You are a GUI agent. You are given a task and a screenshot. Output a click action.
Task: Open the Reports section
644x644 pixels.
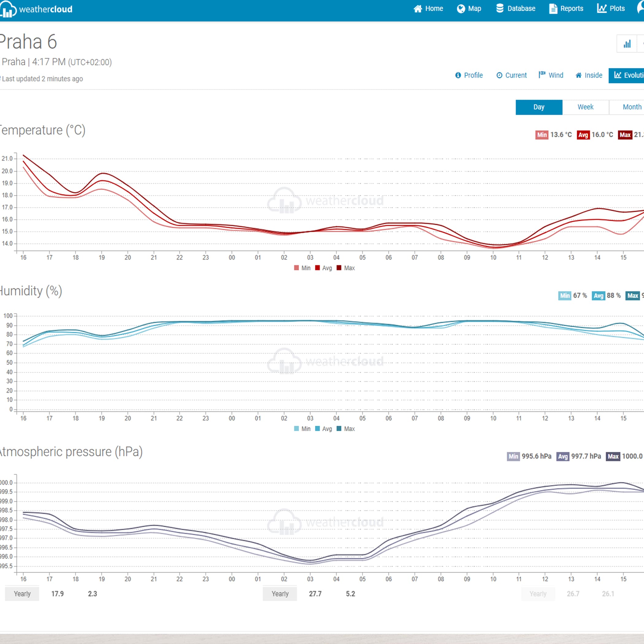point(566,9)
